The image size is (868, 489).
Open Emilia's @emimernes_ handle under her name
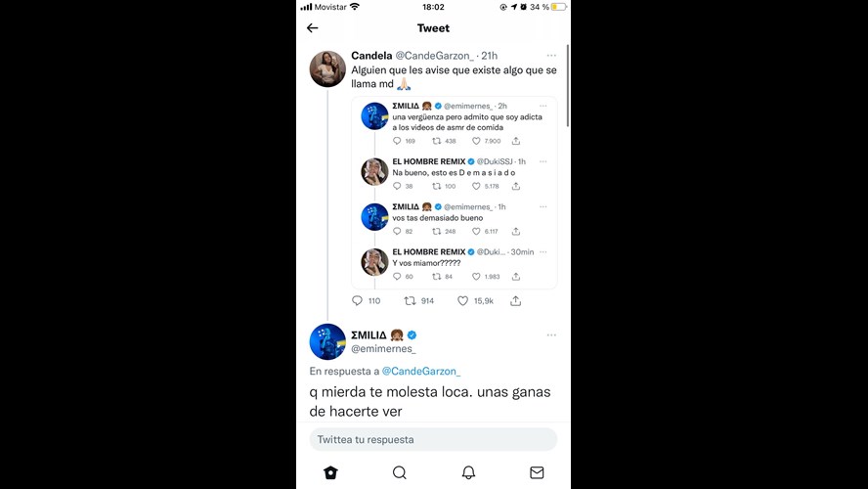(383, 348)
